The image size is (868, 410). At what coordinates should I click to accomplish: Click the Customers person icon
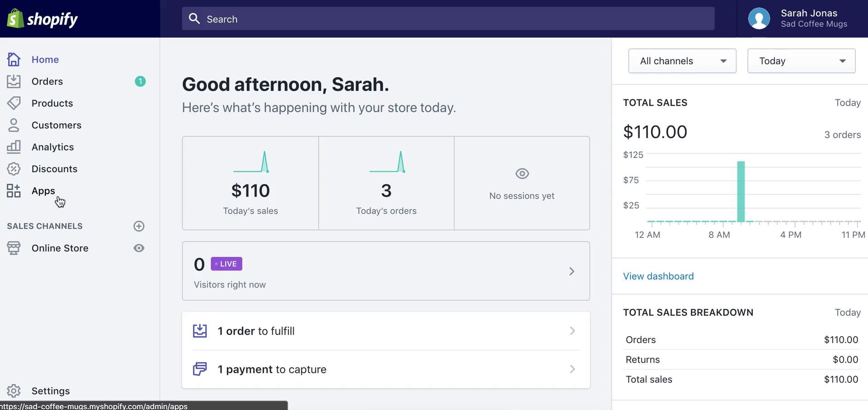point(14,125)
